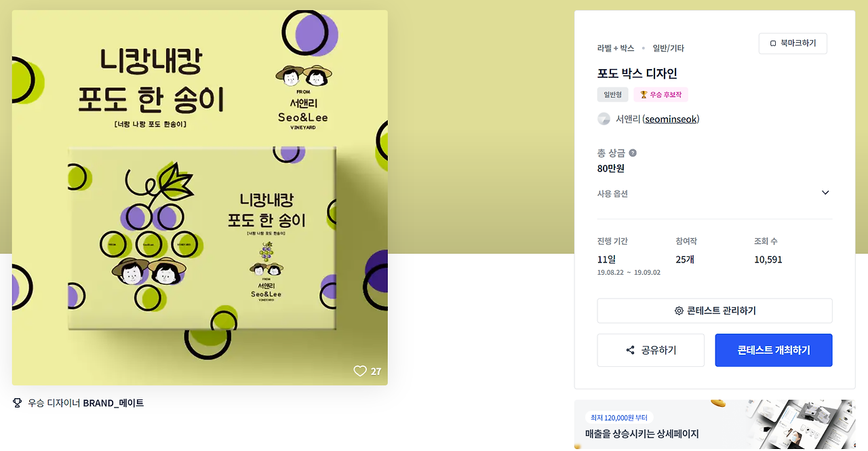Open the 사용 옵션 section label
The width and height of the screenshot is (868, 451).
612,193
